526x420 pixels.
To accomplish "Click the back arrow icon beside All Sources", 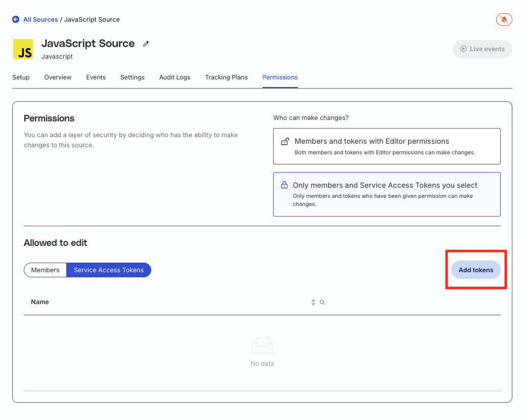I will click(16, 19).
